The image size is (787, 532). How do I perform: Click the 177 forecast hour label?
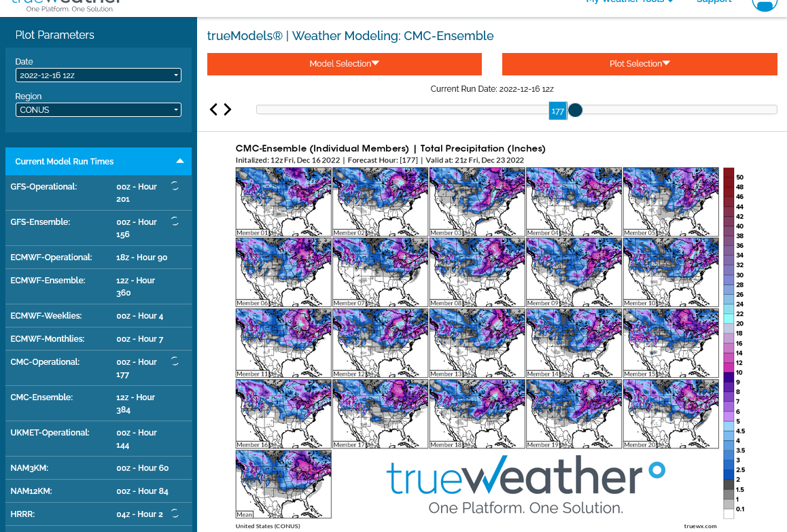tap(557, 111)
